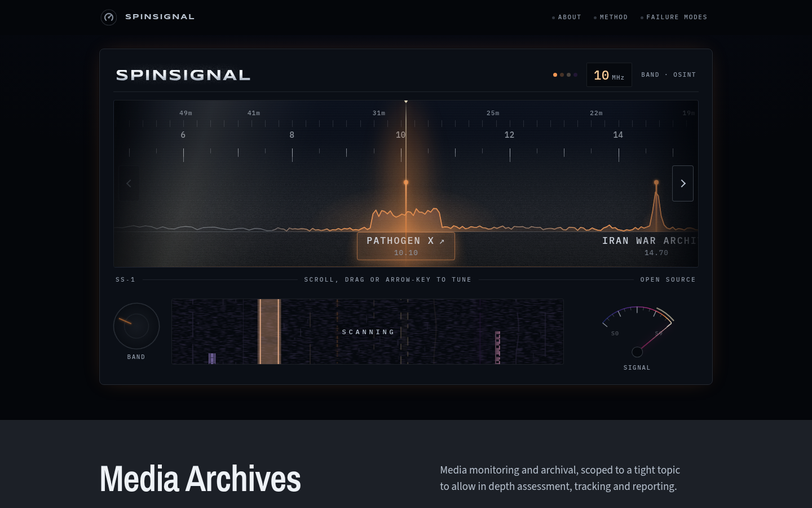Viewport: 812px width, 508px height.
Task: Open the Failure Modes nav item
Action: click(x=674, y=17)
